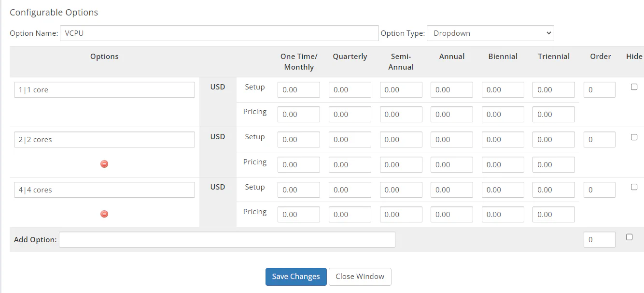Click Quarterly Pricing field for "2|2 cores"

click(x=350, y=164)
